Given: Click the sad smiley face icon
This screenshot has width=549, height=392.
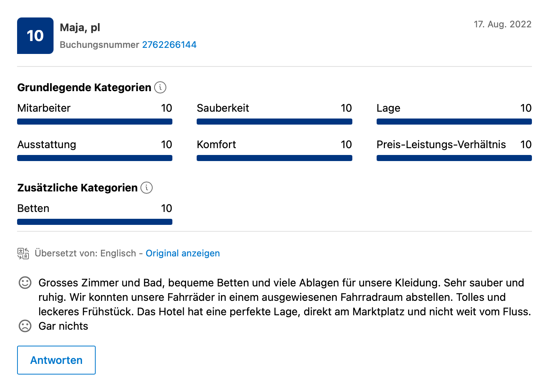Looking at the screenshot, I should (x=25, y=326).
